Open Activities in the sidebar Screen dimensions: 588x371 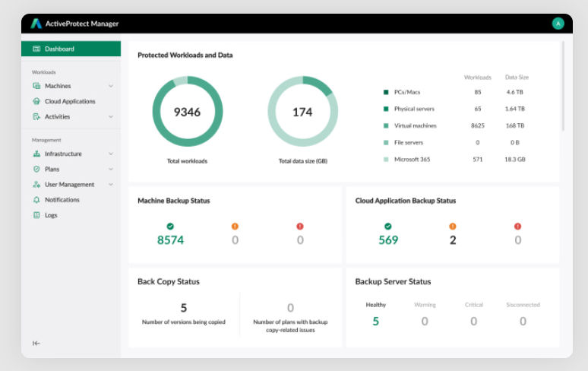(57, 116)
